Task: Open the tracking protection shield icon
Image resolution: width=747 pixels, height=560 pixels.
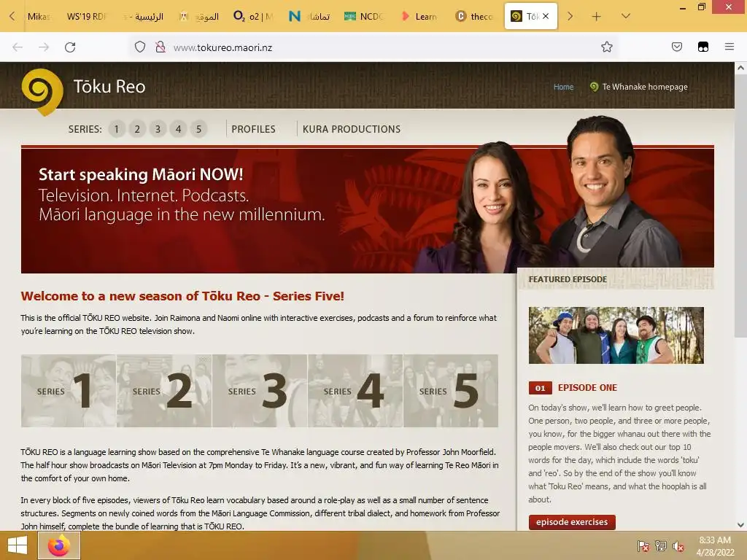Action: tap(139, 47)
